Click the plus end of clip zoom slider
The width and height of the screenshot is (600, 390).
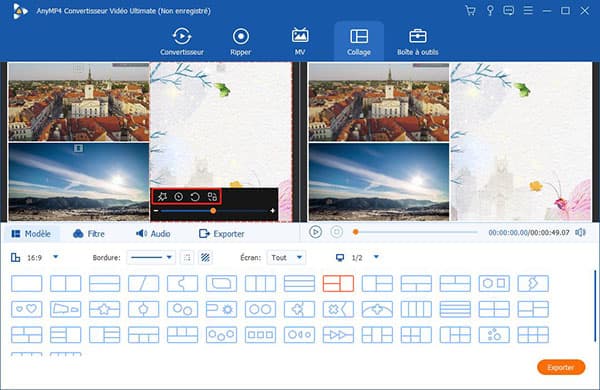pyautogui.click(x=272, y=211)
